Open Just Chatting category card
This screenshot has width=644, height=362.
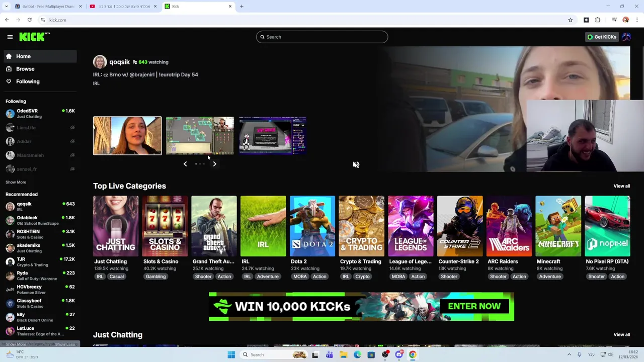coord(116,226)
